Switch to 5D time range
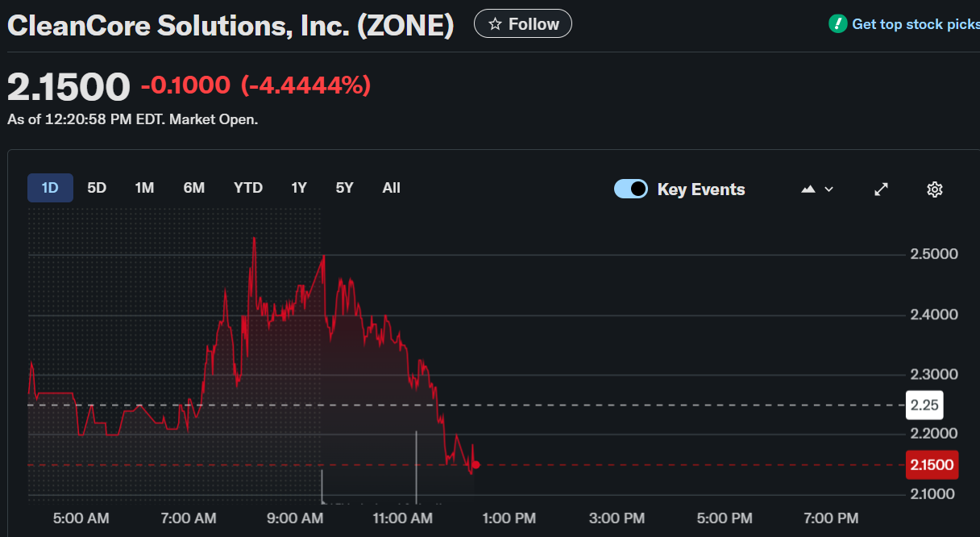The image size is (980, 537). [97, 188]
